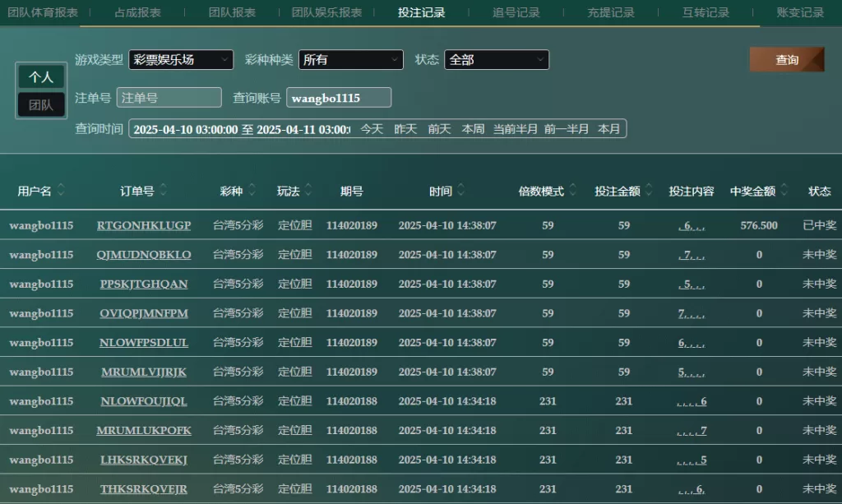Switch to the 团队 view toggle
The width and height of the screenshot is (842, 504).
point(41,105)
